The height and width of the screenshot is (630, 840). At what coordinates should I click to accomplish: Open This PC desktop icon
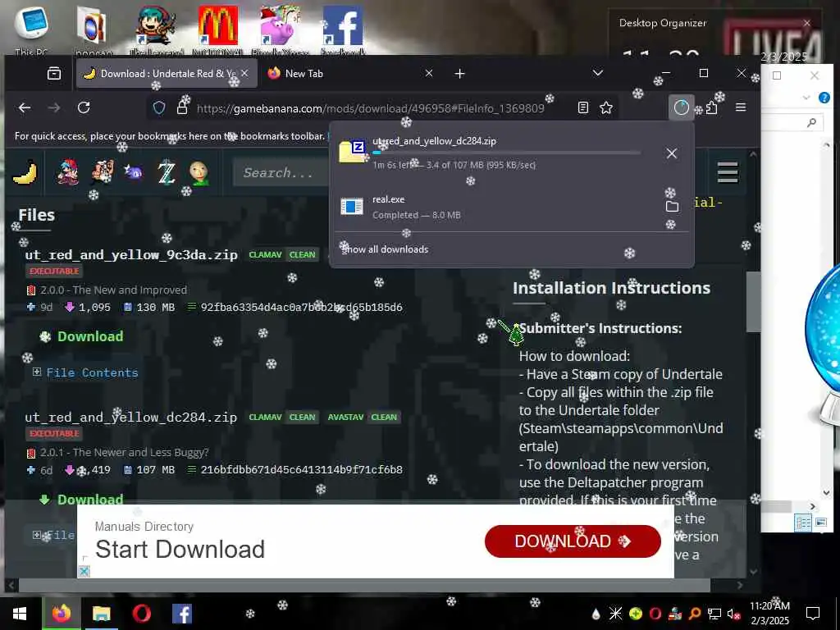tap(31, 29)
